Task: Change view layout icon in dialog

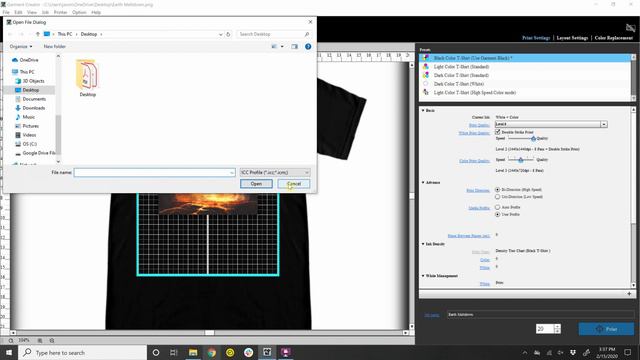Action: [274, 47]
